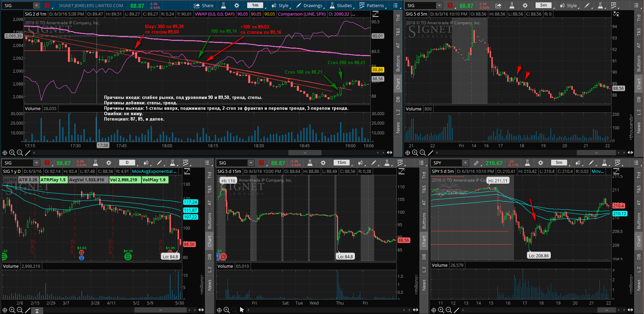Screen dimensions: 644x314
Task: Open the Share menu in top-left chart
Action: [x=204, y=5]
